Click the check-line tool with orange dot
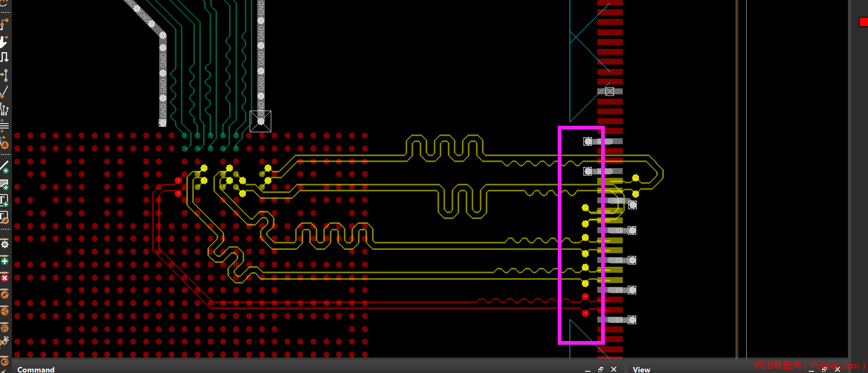 pos(4,92)
